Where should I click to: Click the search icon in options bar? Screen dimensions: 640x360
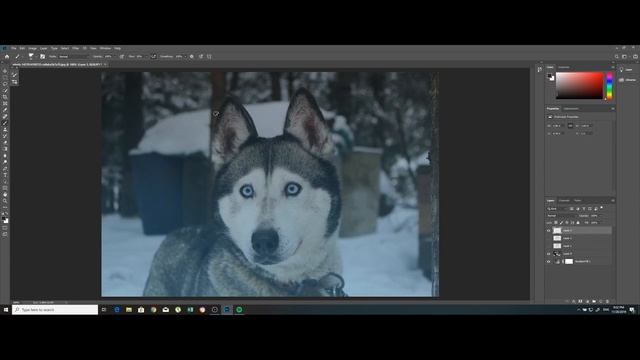pos(617,56)
